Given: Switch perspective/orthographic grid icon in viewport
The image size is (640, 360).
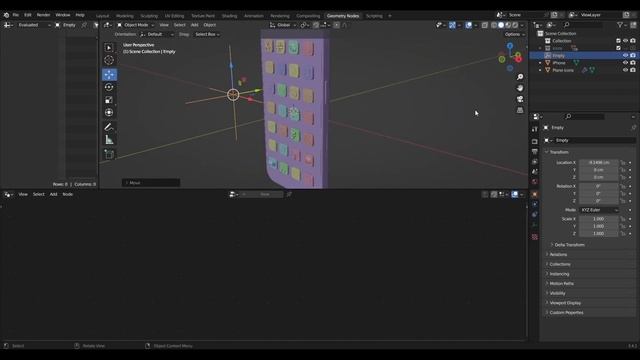Looking at the screenshot, I should pyautogui.click(x=520, y=110).
